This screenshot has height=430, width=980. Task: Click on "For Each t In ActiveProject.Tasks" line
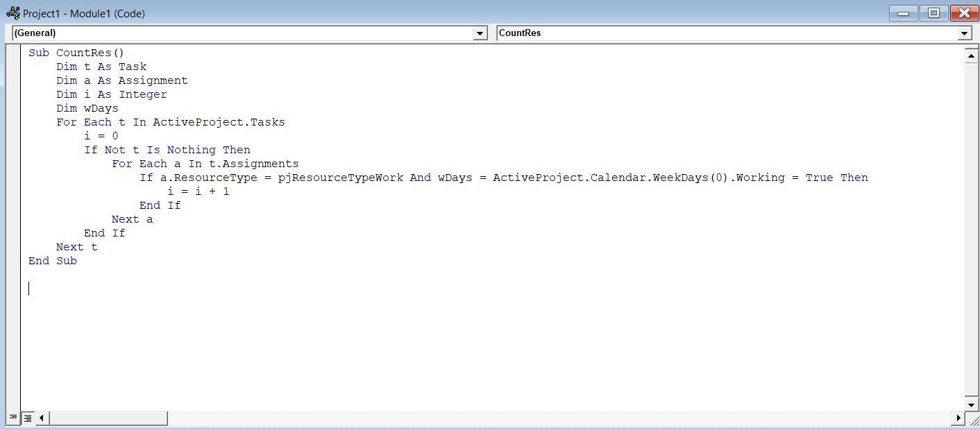click(171, 122)
